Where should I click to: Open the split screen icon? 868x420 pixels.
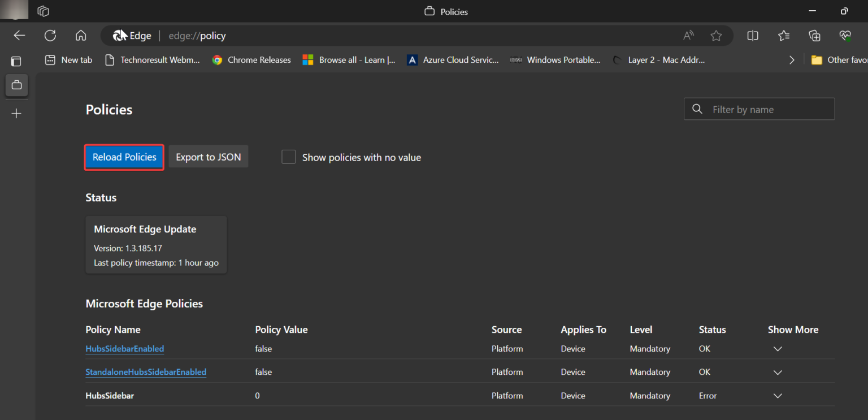(753, 35)
